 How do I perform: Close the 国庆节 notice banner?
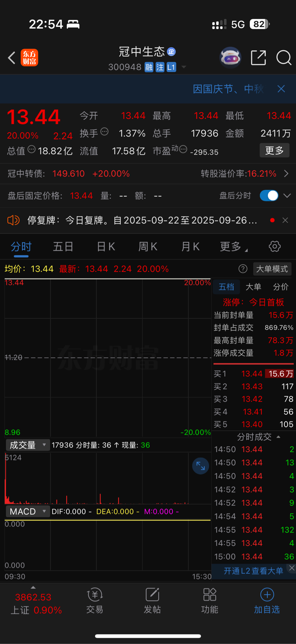(281, 89)
